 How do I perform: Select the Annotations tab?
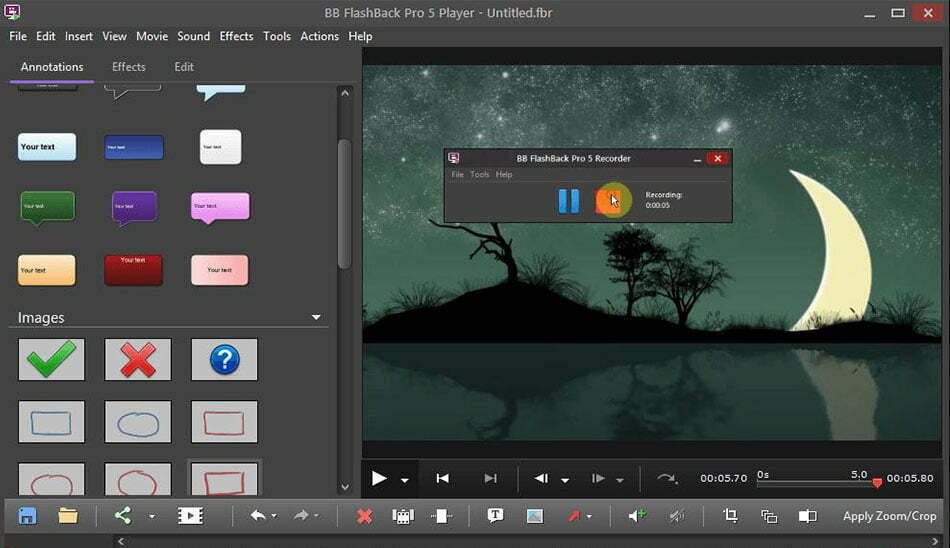pos(52,67)
